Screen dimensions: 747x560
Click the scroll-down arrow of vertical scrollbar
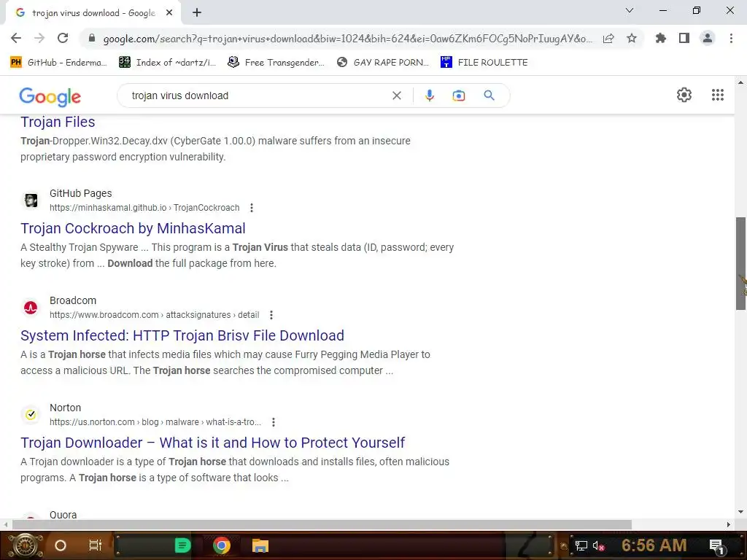(x=740, y=512)
